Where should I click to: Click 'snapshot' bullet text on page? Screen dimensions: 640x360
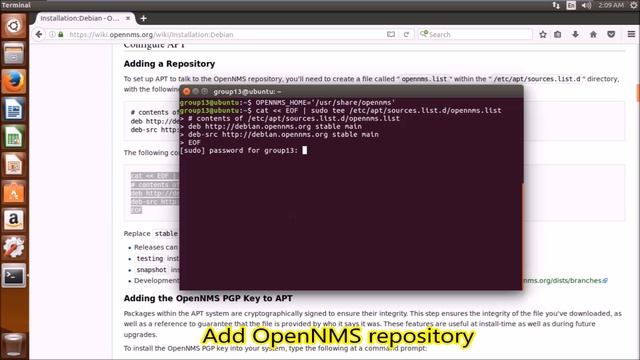click(x=151, y=270)
